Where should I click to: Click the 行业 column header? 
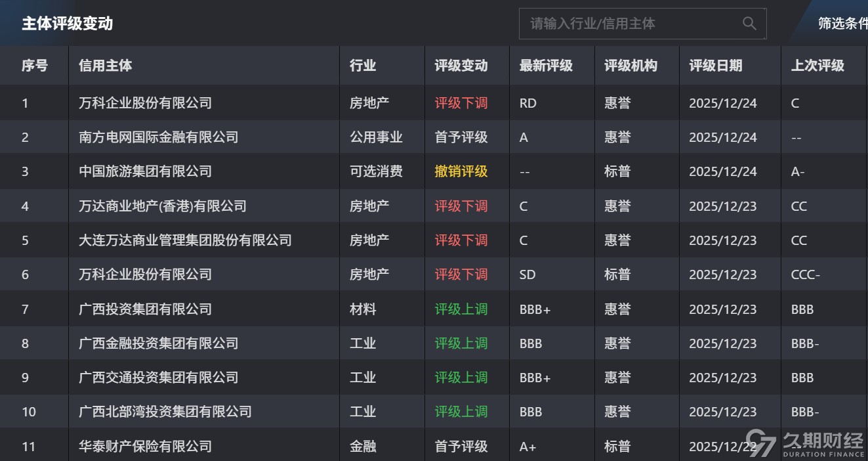tap(363, 66)
